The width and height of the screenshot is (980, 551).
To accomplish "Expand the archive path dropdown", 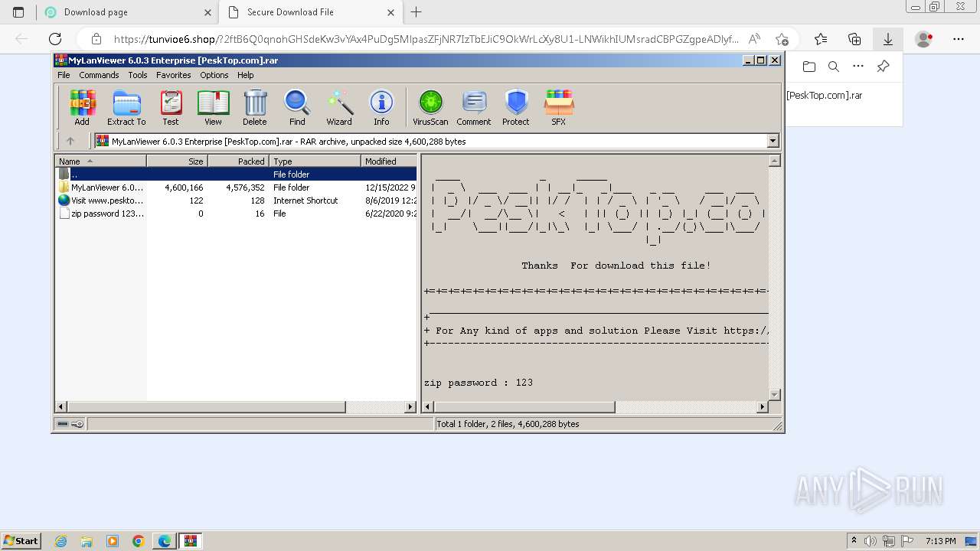I will (x=773, y=141).
